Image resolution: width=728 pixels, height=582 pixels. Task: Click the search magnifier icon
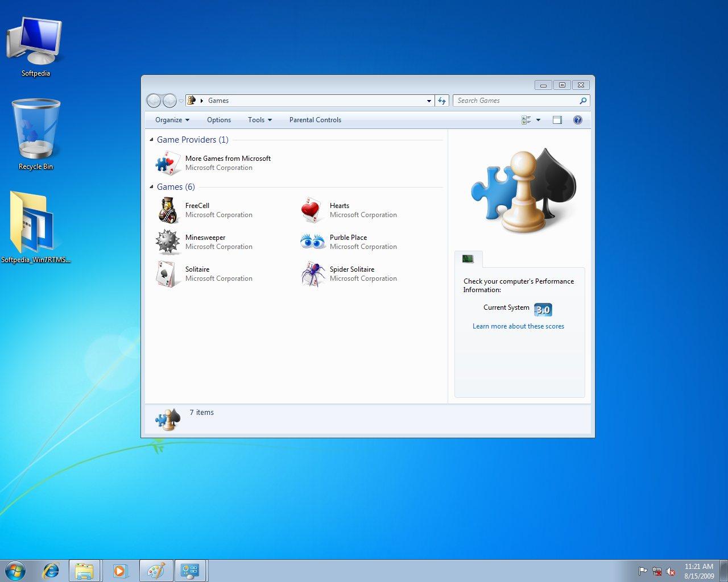coord(583,101)
